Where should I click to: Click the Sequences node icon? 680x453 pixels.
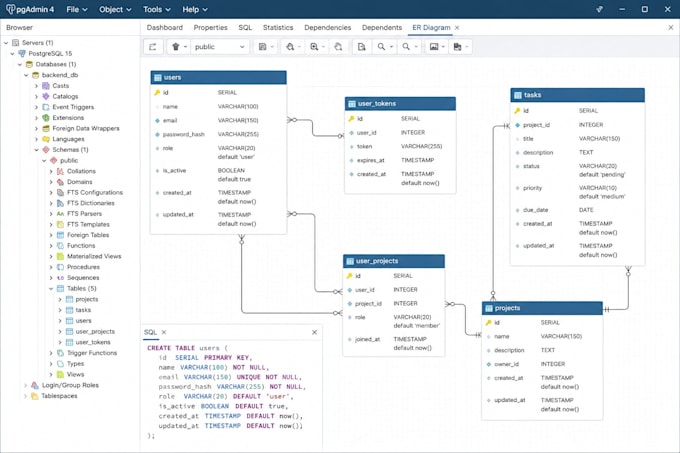(x=60, y=278)
